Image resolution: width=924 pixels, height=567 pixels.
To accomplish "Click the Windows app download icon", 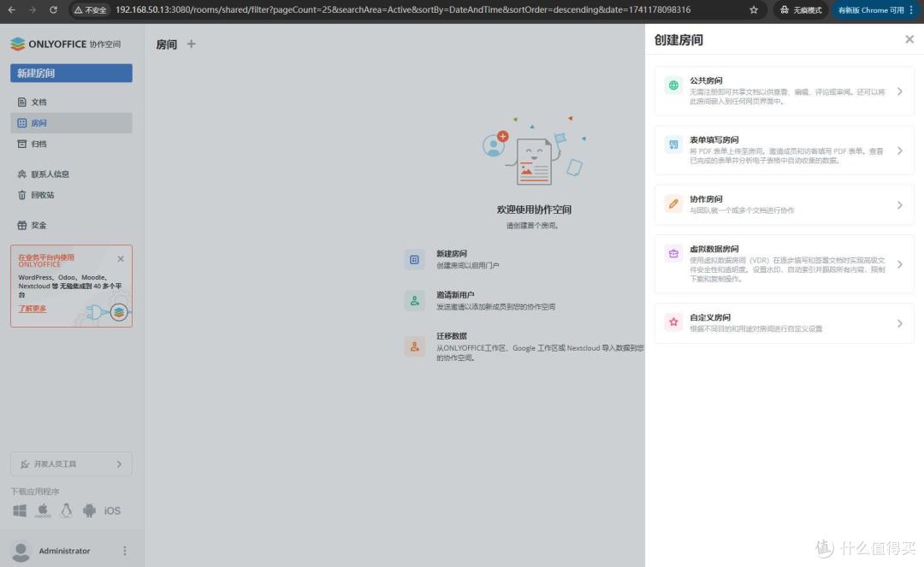I will click(x=20, y=511).
